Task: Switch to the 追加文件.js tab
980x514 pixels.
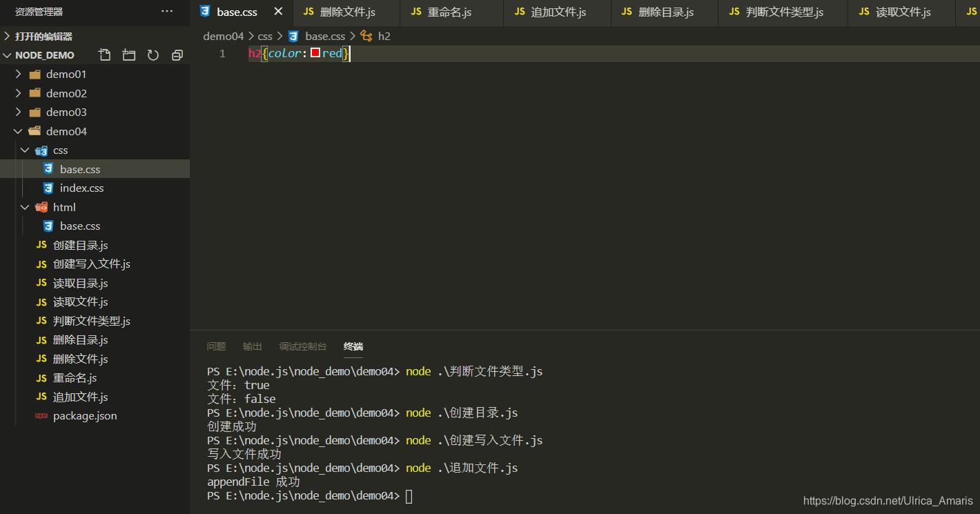Action: pyautogui.click(x=558, y=12)
